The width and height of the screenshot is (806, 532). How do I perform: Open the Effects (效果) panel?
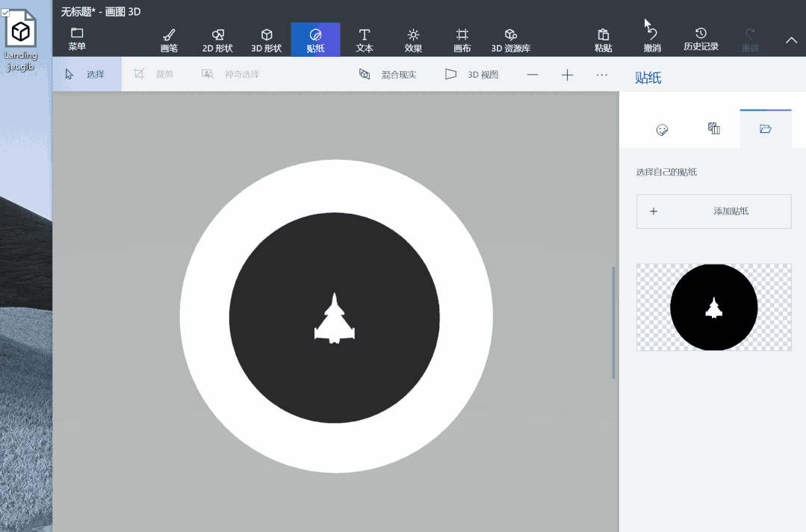click(x=413, y=40)
